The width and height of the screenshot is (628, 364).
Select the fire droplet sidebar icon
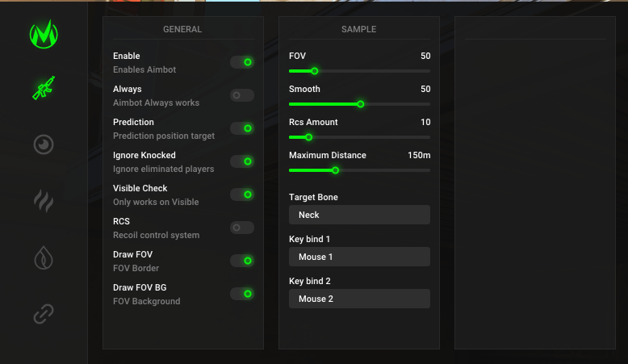tap(44, 257)
